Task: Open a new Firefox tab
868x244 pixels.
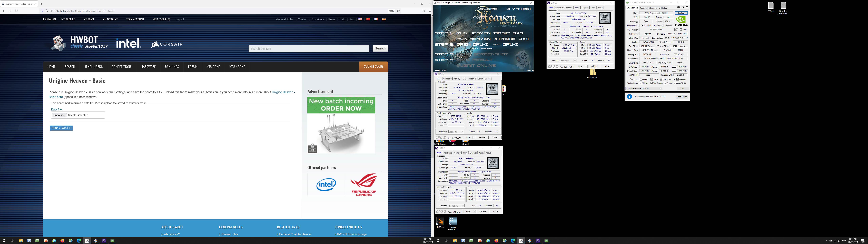Action: (41, 4)
